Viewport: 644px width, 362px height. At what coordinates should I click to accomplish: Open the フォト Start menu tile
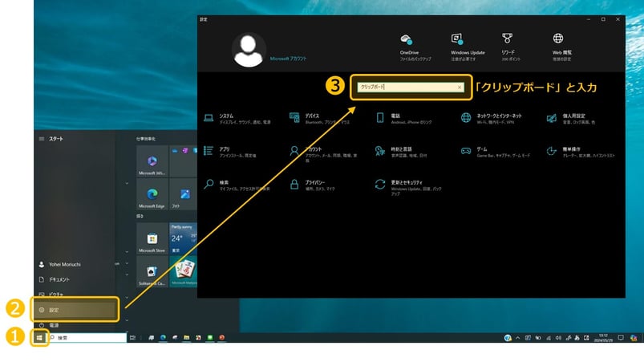pyautogui.click(x=184, y=194)
